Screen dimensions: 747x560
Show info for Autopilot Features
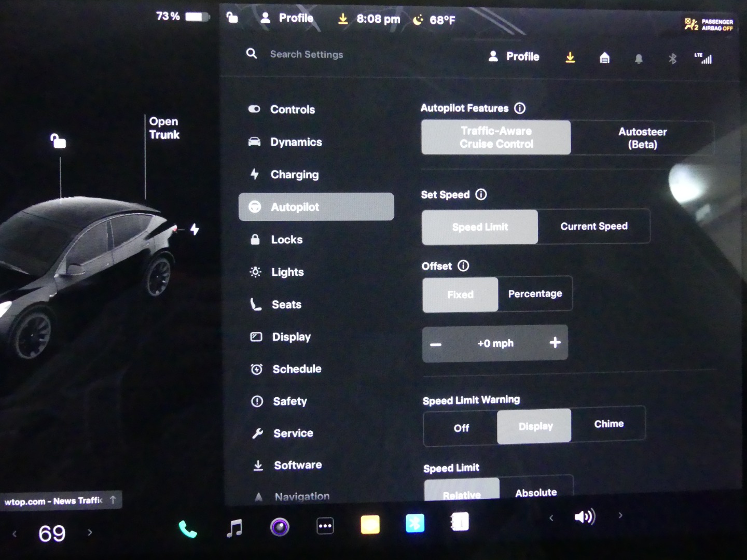pos(520,108)
